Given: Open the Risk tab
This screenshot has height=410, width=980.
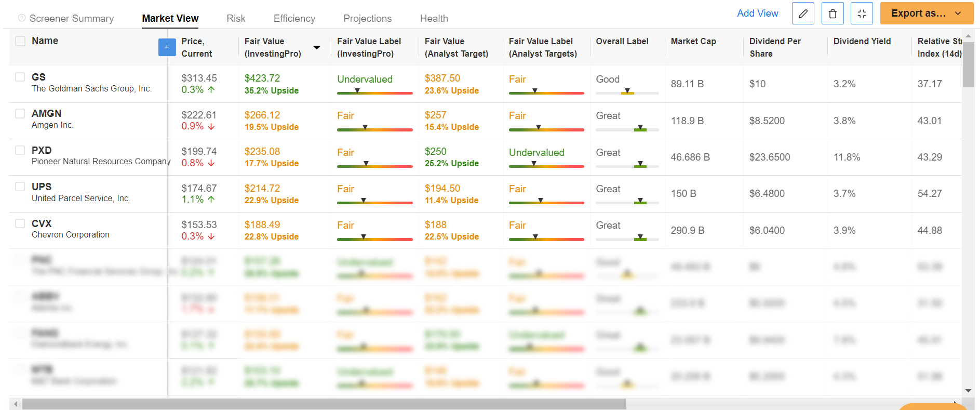Looking at the screenshot, I should (x=236, y=18).
